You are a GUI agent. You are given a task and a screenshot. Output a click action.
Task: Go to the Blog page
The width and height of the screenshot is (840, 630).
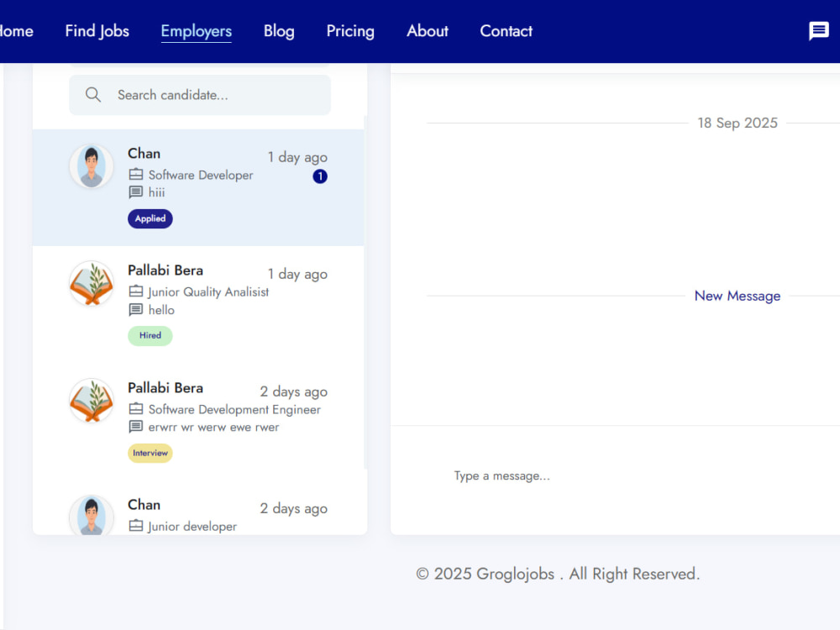279,31
